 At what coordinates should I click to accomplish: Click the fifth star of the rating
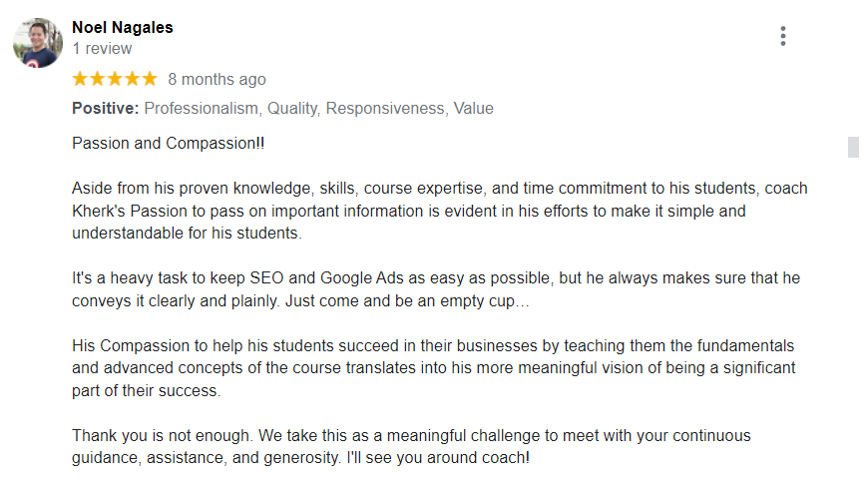tap(149, 79)
